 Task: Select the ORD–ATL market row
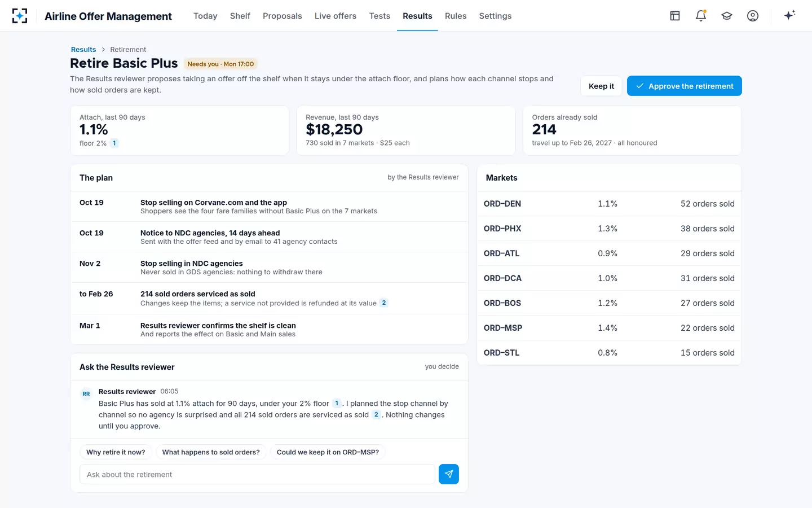point(609,253)
